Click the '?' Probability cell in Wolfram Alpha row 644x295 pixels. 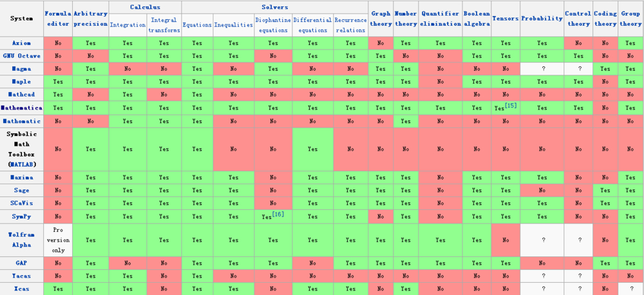(542, 240)
